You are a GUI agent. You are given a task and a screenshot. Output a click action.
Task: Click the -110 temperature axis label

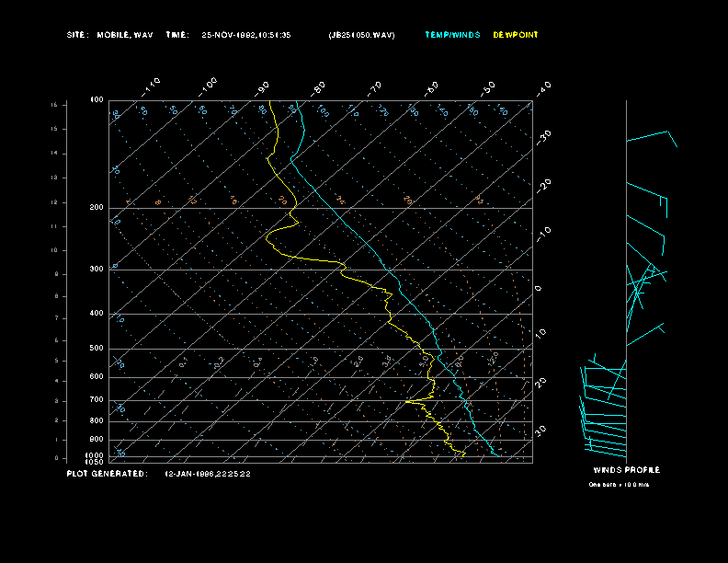pos(152,86)
